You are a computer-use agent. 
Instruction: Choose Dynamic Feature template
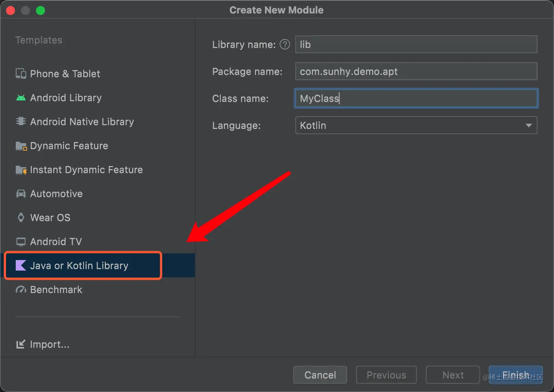[x=69, y=146]
